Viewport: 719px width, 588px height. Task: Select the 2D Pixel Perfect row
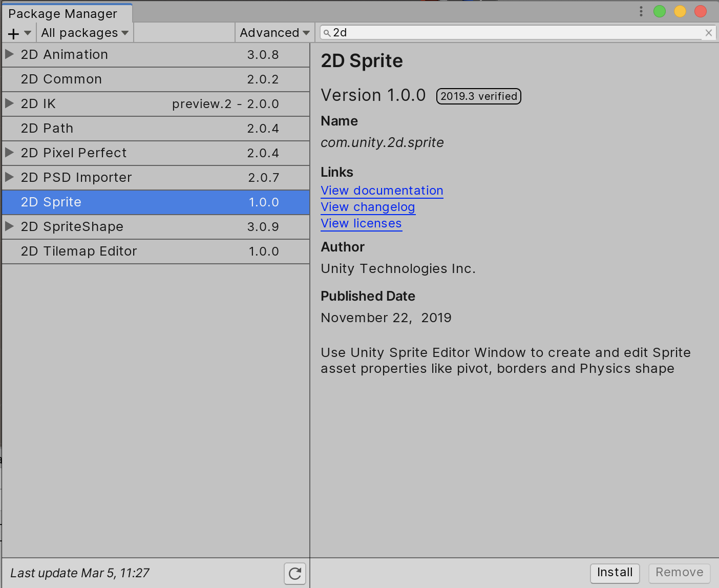[x=156, y=153]
